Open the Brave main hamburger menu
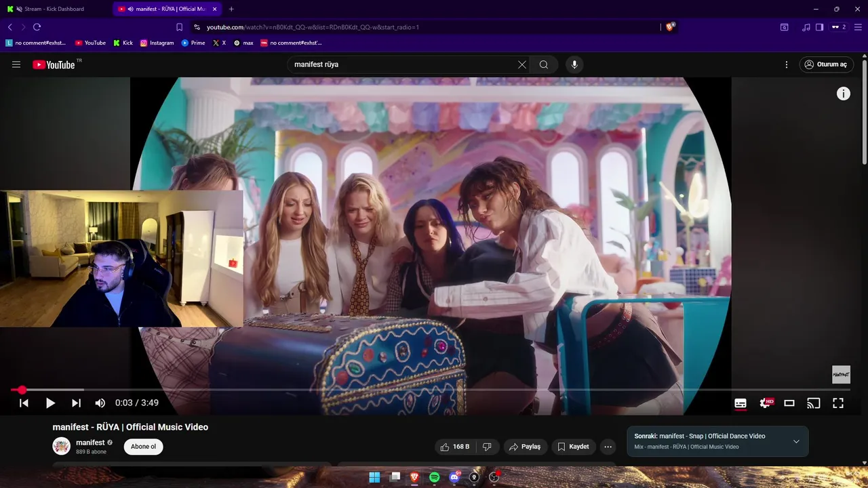Screen dimensions: 868x488 (858, 27)
